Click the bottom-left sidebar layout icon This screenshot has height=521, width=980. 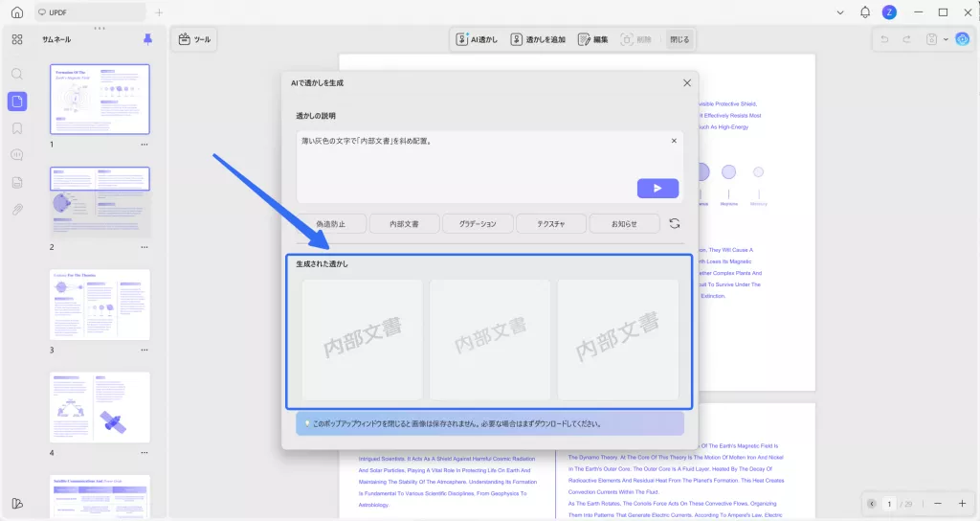(x=17, y=504)
